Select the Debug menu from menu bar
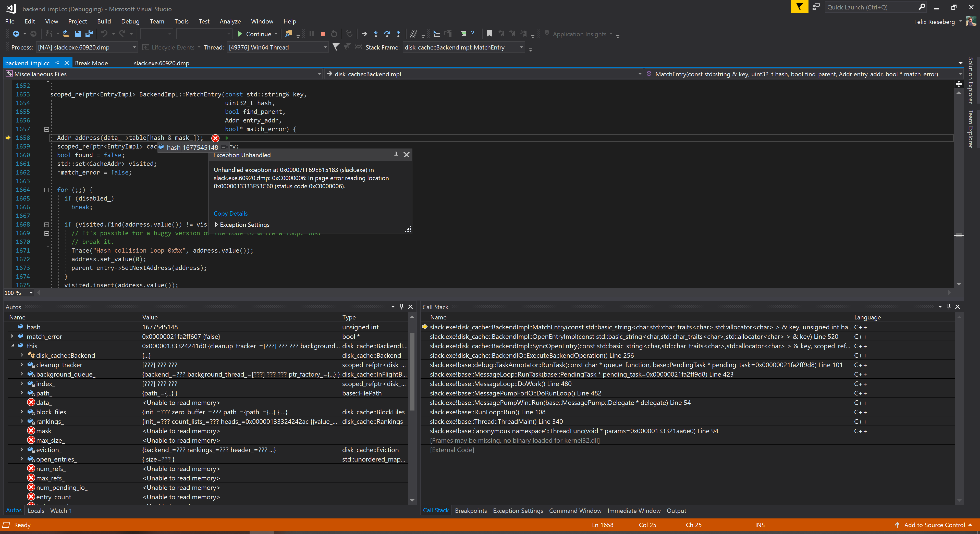980x534 pixels. click(130, 21)
